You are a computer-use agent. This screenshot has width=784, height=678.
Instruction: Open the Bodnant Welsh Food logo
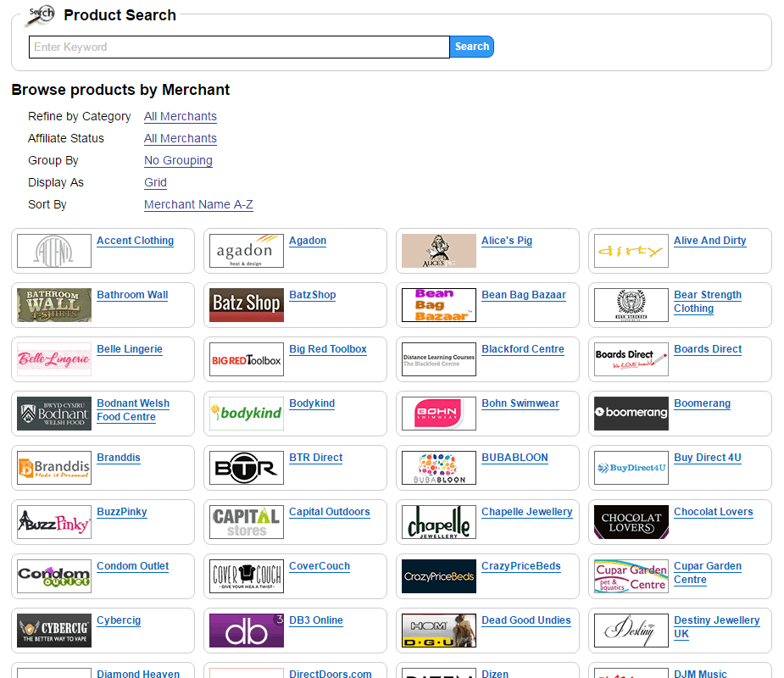(54, 414)
